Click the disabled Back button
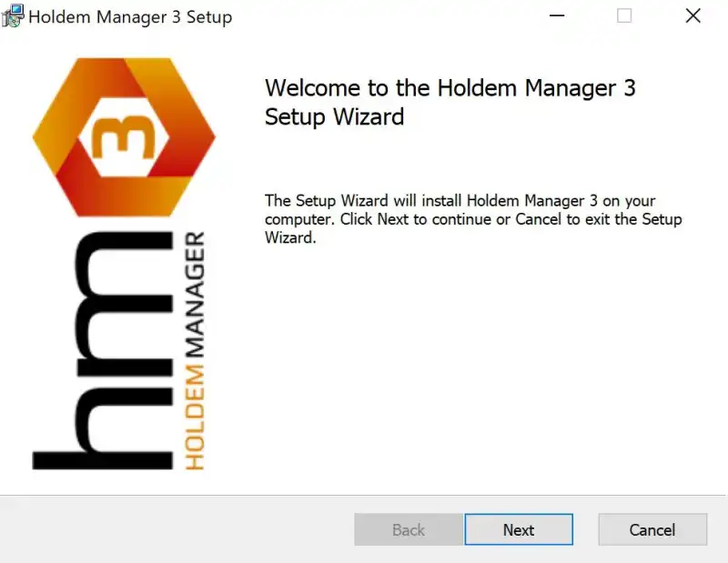 pyautogui.click(x=408, y=529)
